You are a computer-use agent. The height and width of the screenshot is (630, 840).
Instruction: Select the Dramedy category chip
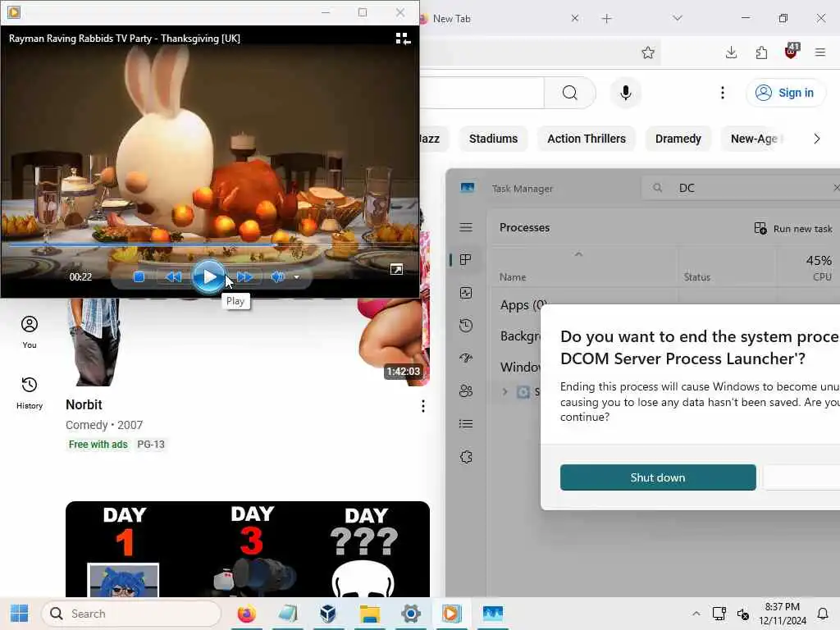(x=678, y=139)
